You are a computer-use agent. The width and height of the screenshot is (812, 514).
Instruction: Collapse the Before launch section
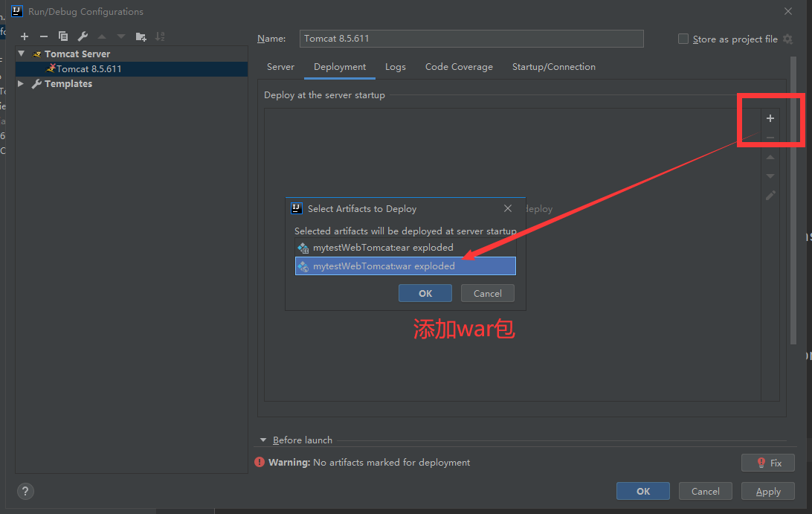(x=263, y=440)
